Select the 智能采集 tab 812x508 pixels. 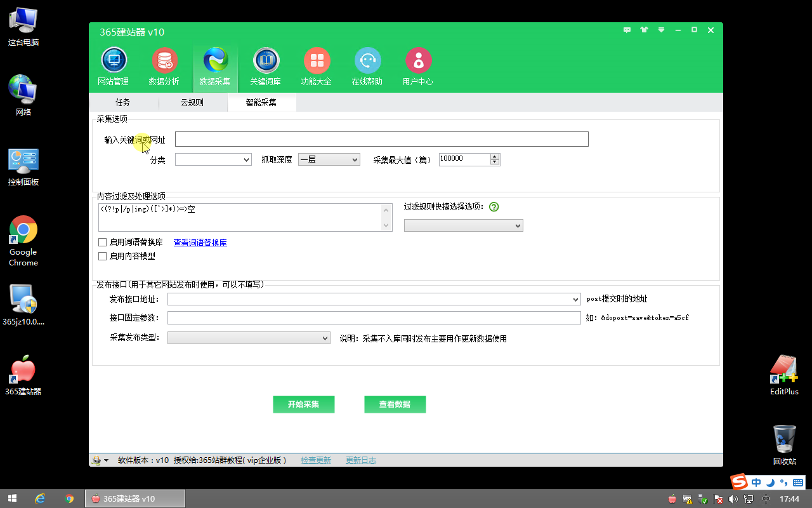pyautogui.click(x=261, y=102)
